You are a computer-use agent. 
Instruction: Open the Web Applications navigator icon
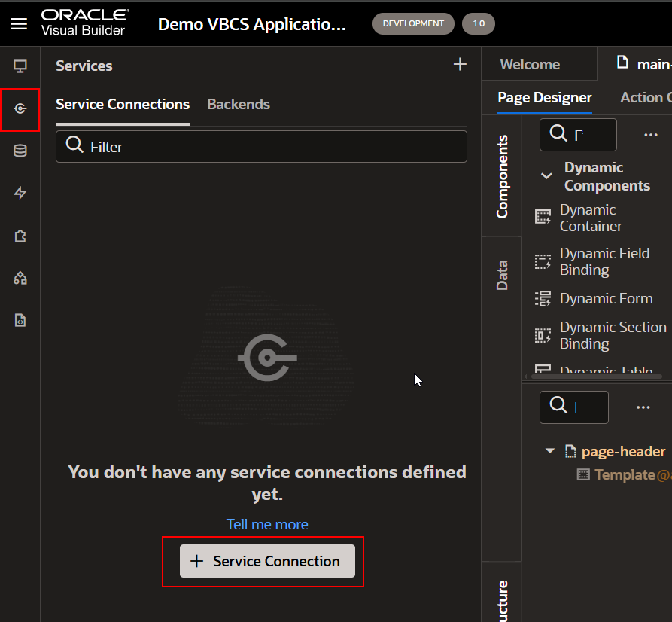pos(20,66)
